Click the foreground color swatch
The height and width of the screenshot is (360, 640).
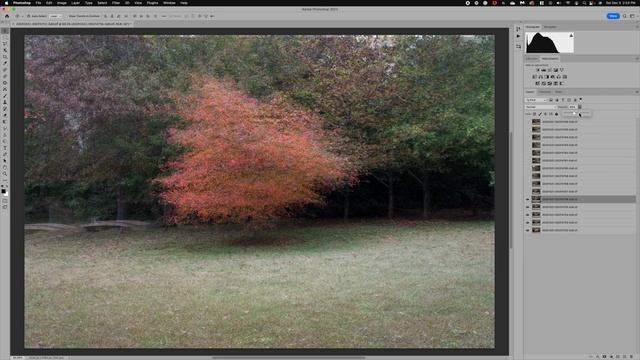point(3,191)
